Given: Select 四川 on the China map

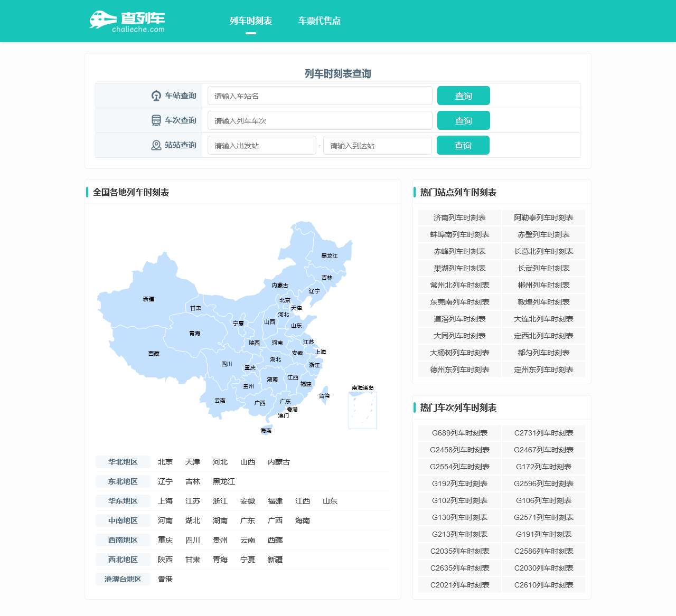Looking at the screenshot, I should click(x=227, y=364).
